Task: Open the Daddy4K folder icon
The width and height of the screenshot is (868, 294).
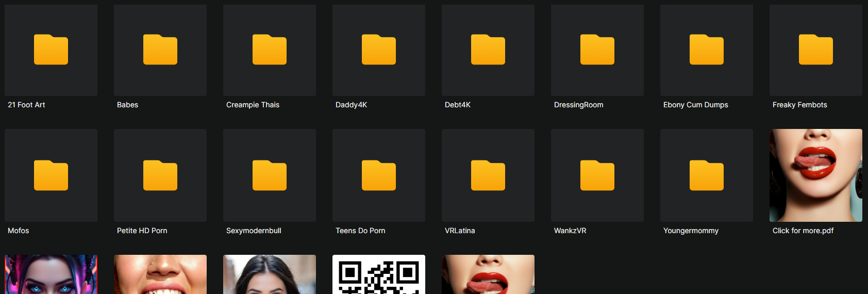Action: pyautogui.click(x=379, y=50)
